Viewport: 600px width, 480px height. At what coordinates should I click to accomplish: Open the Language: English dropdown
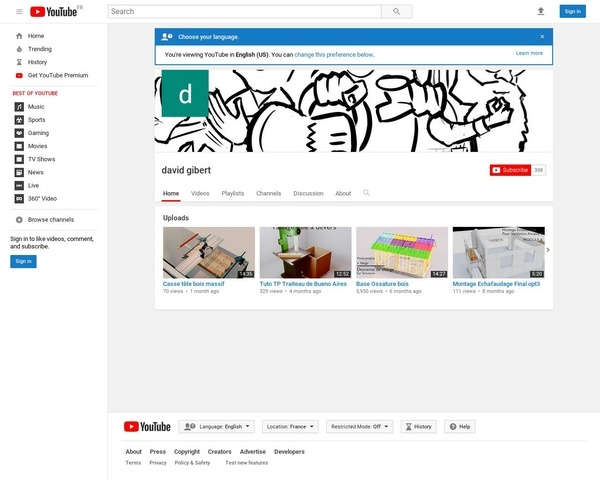click(217, 426)
